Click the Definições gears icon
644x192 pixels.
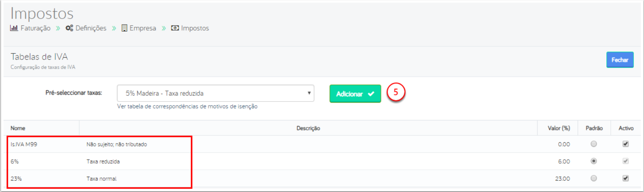69,28
